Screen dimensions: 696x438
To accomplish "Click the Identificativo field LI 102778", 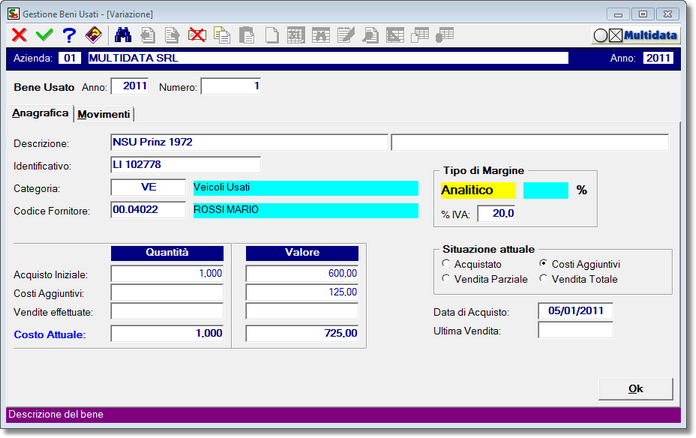I will click(186, 165).
